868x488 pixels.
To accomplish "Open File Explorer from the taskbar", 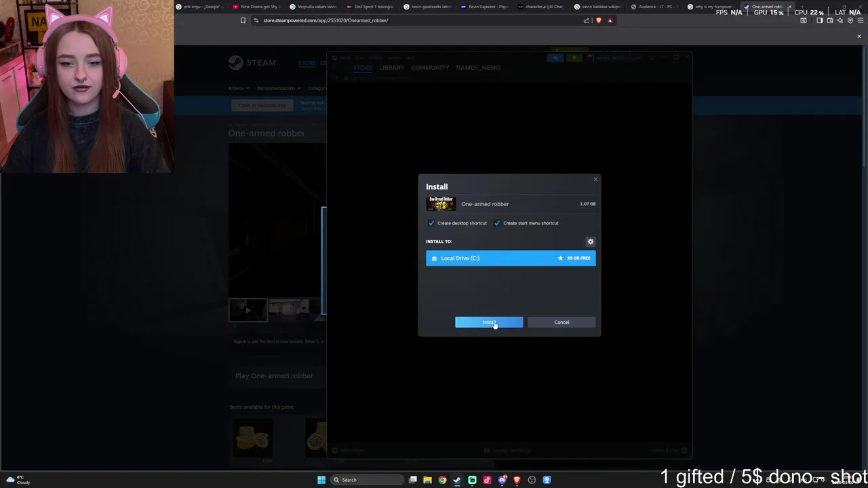I will [427, 480].
